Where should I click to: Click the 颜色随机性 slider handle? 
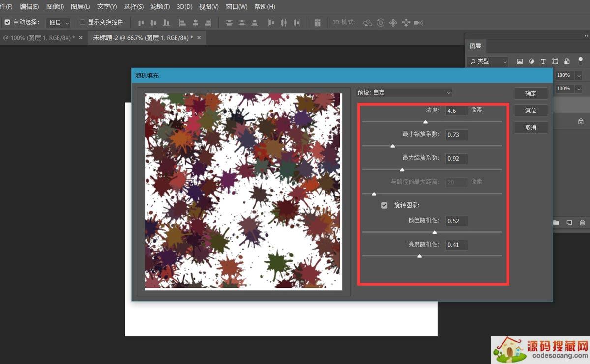point(434,232)
